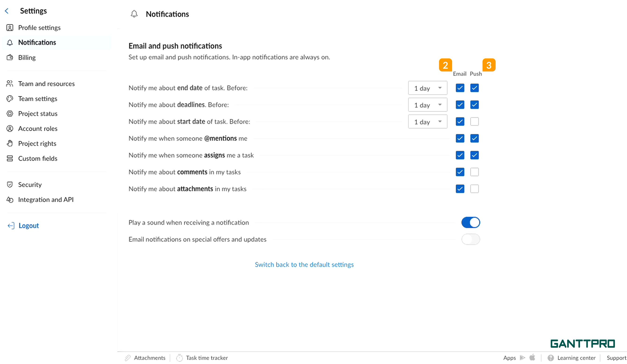This screenshot has width=627, height=364.
Task: Change the deadlines reminder from 1 day
Action: pos(427,105)
